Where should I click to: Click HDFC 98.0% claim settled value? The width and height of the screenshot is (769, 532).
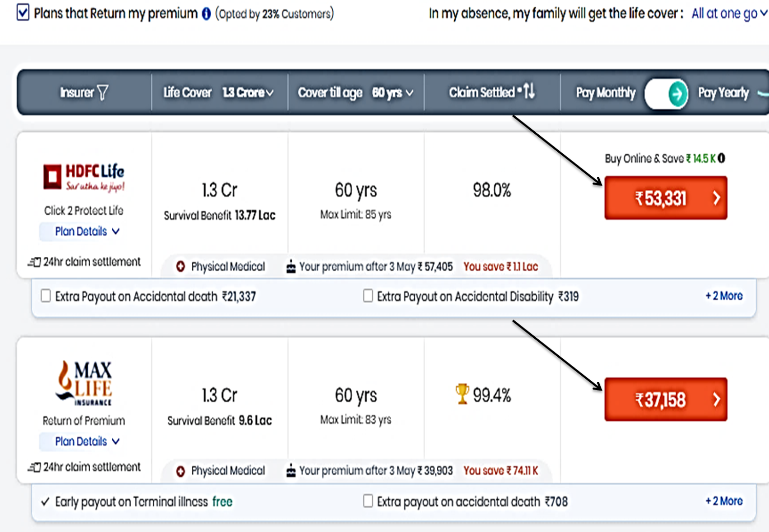coord(492,190)
